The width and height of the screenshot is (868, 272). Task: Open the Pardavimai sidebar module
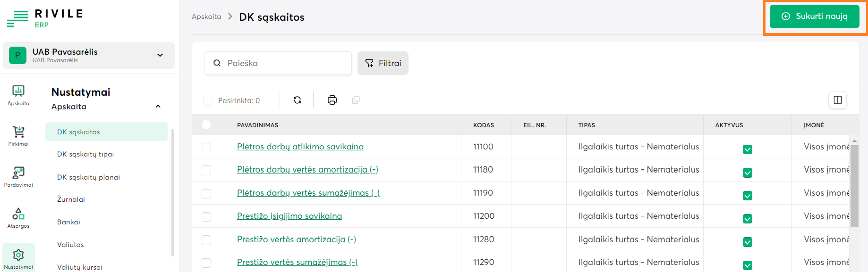coord(18,177)
